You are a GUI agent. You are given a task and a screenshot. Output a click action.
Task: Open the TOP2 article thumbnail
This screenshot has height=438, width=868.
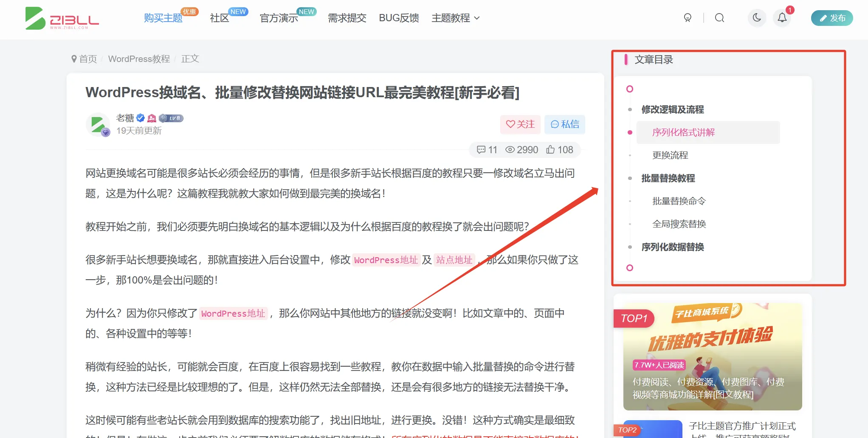click(652, 429)
